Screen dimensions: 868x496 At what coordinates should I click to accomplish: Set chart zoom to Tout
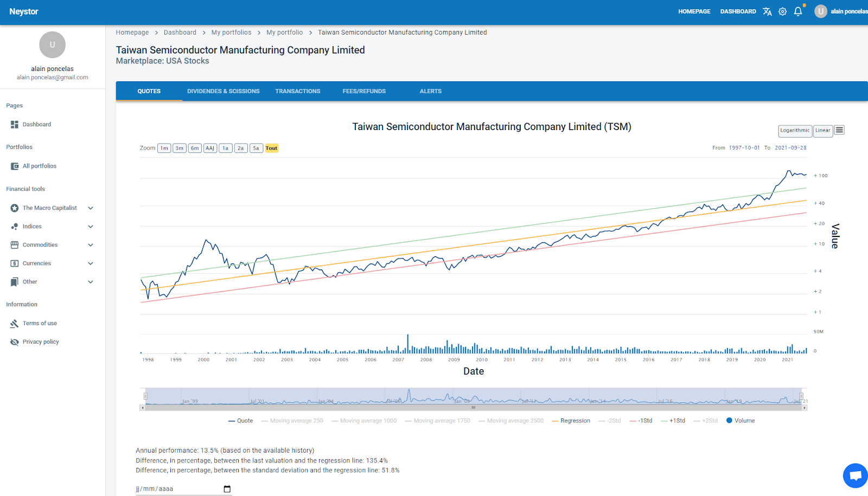click(x=272, y=148)
